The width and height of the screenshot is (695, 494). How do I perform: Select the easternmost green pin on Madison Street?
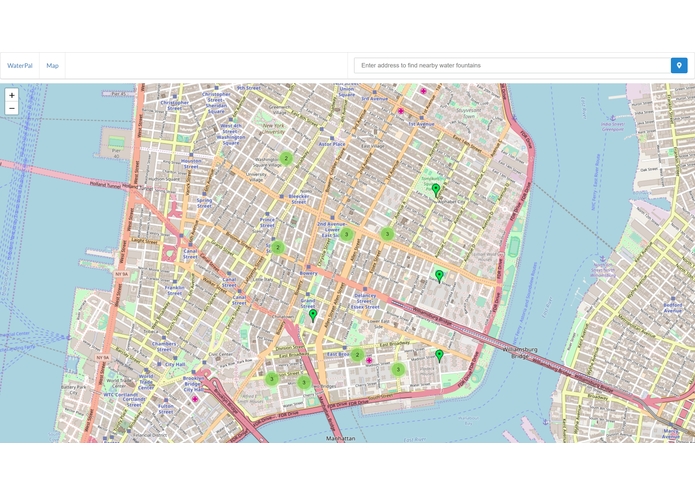click(x=439, y=356)
